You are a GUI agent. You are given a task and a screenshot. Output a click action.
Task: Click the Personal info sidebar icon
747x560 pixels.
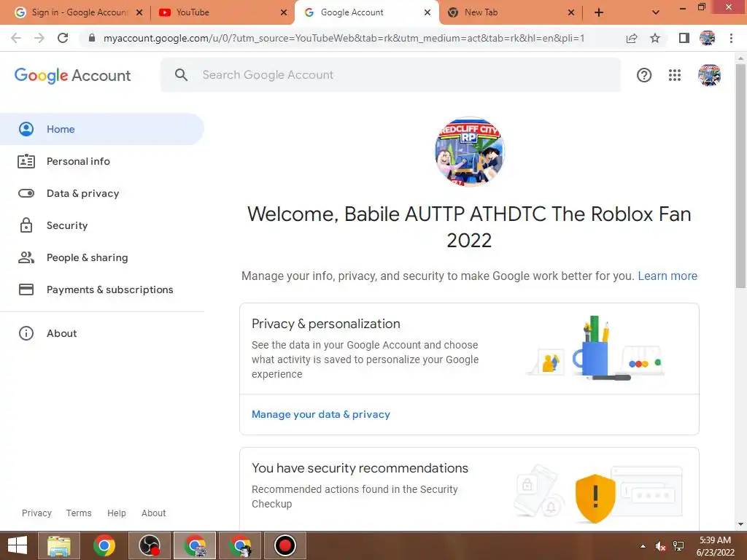click(x=26, y=161)
